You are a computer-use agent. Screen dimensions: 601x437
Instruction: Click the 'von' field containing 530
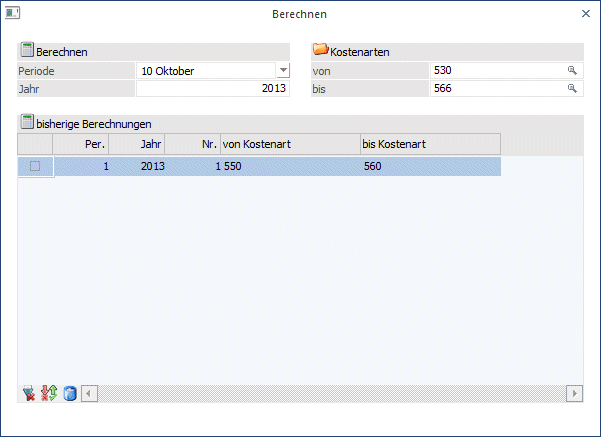coord(495,71)
